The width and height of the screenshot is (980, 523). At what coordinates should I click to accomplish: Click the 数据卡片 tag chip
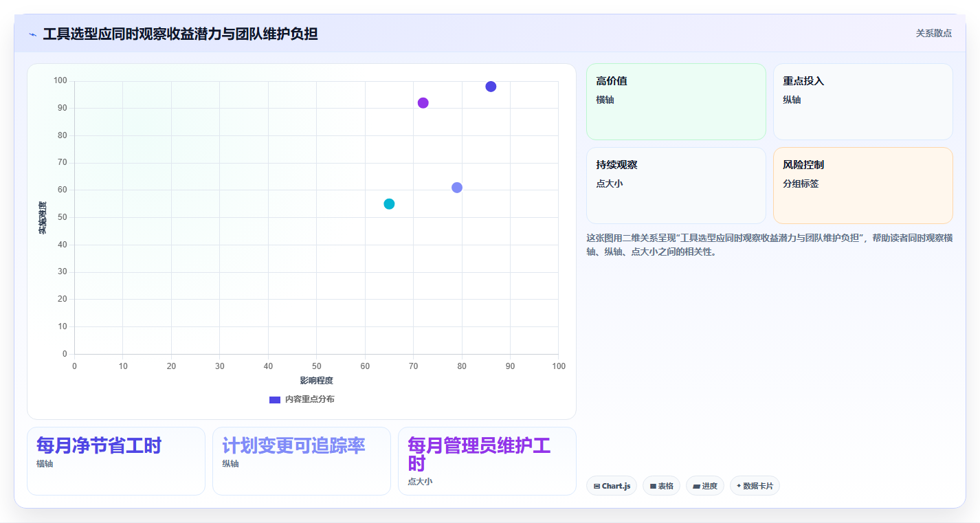[x=755, y=486]
